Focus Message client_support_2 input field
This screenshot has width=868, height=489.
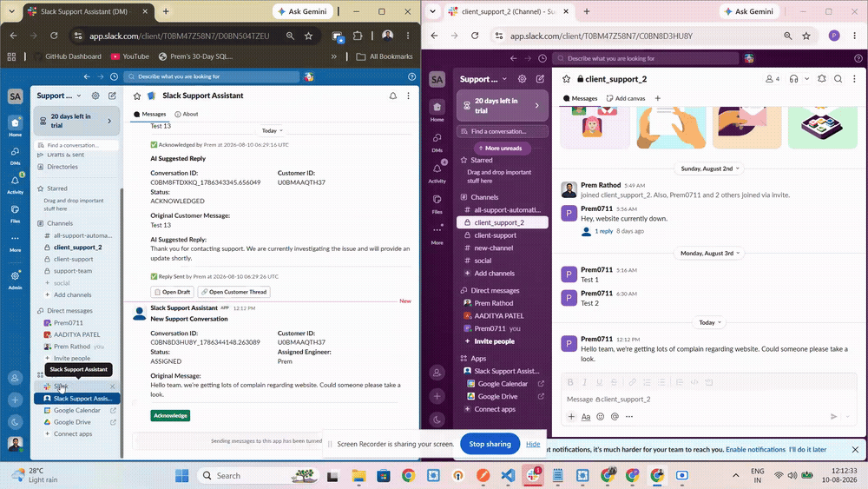click(x=708, y=400)
